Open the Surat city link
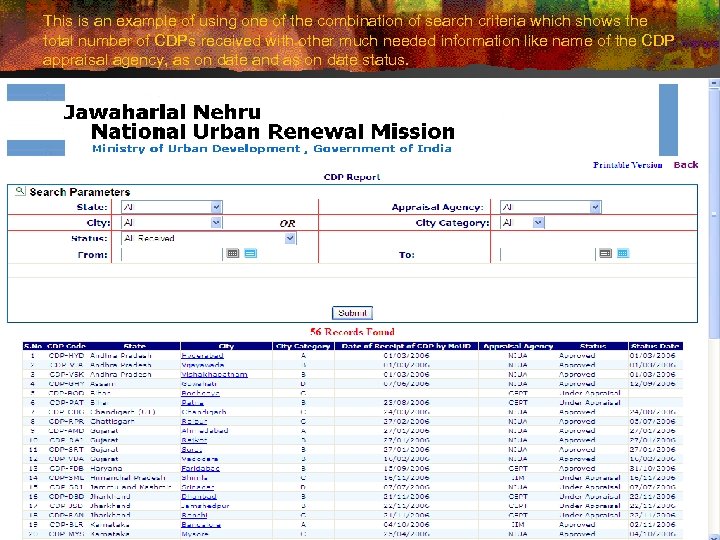 [191, 450]
